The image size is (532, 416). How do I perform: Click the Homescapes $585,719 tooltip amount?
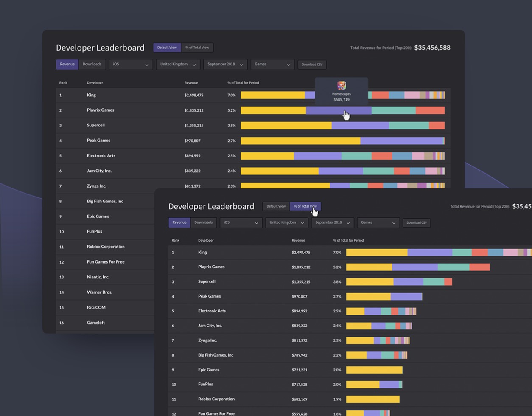pyautogui.click(x=342, y=100)
